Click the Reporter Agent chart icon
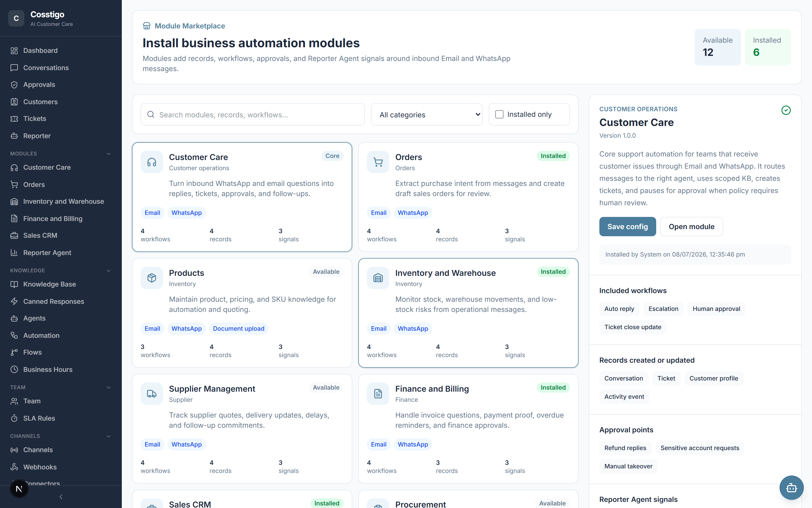 (x=14, y=252)
